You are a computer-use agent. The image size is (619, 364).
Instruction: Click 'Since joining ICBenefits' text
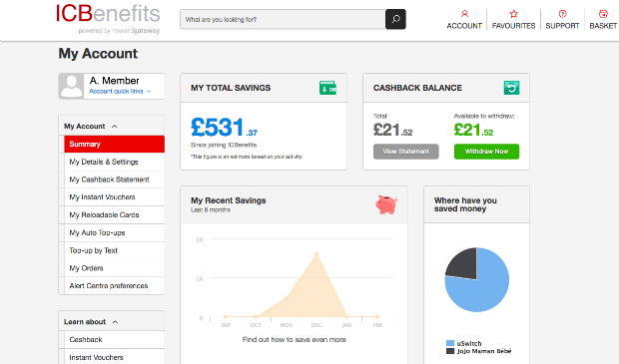point(224,145)
